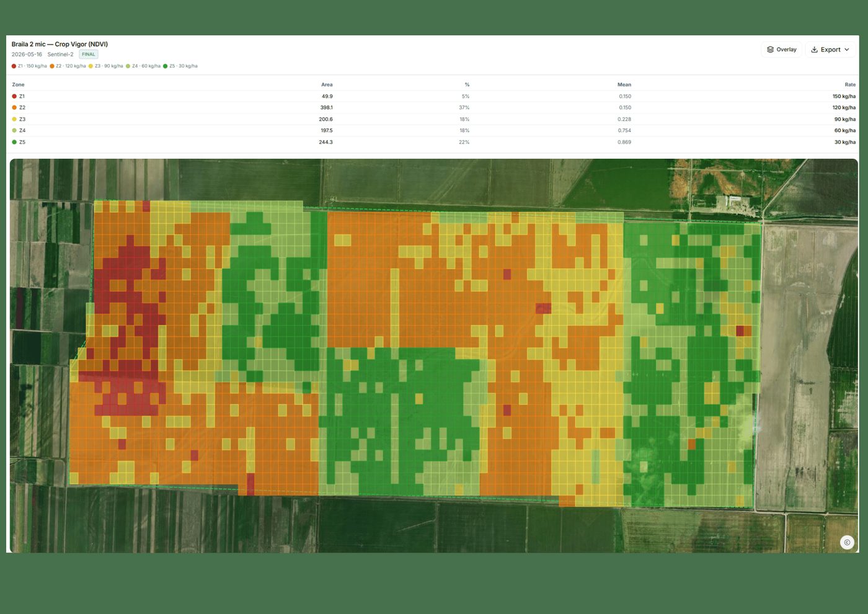This screenshot has width=868, height=614.
Task: Toggle the Overlay layers button
Action: tap(781, 50)
